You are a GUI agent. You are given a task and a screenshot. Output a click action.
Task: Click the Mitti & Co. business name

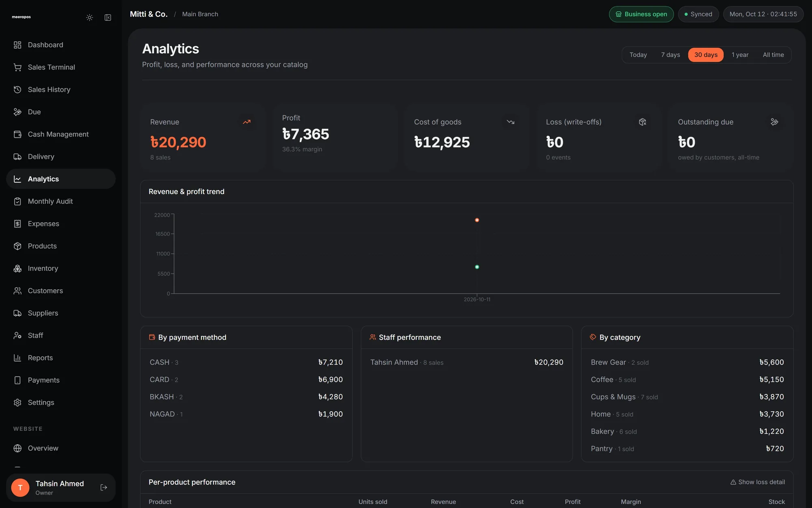tap(149, 14)
